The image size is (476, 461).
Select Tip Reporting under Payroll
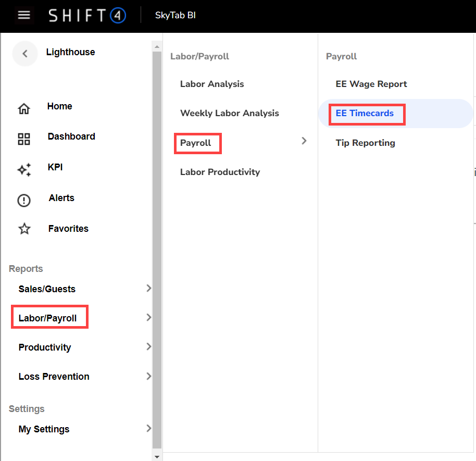365,143
